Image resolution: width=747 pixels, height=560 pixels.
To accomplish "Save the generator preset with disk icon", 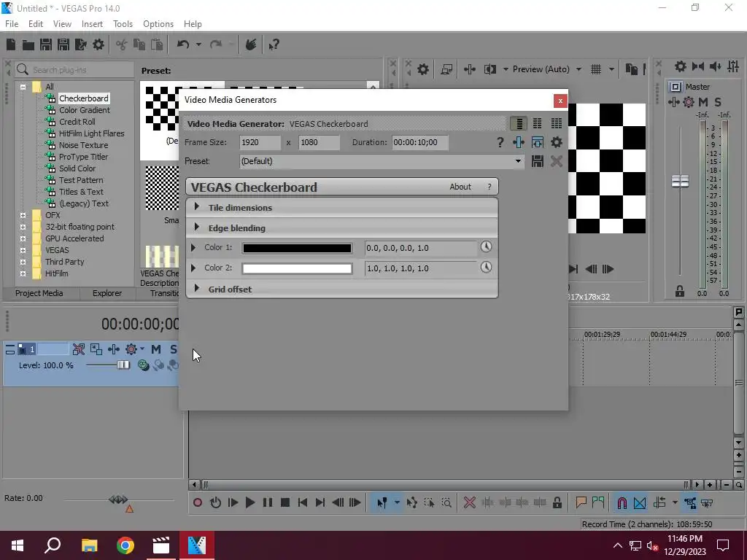I will 538,161.
